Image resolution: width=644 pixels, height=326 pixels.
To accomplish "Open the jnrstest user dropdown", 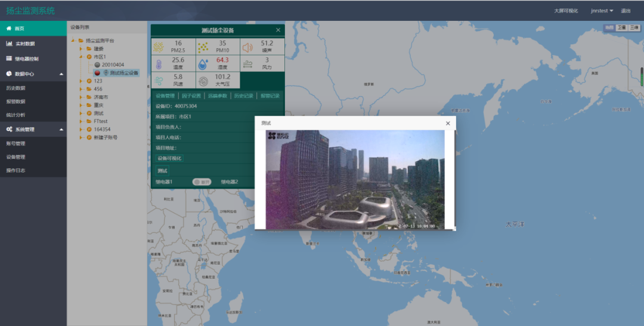I will [602, 11].
